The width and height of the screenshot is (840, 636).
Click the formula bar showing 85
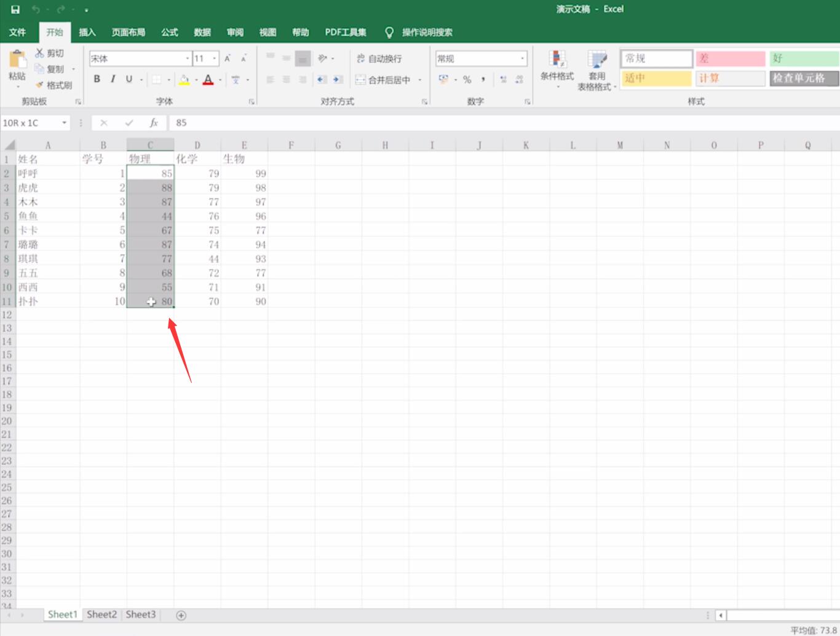(504, 123)
